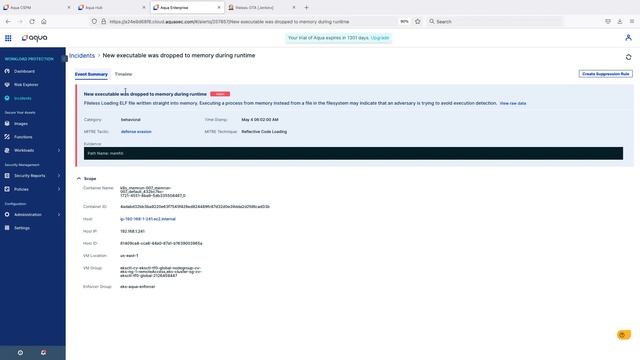Open the ip-192-168-1-241 host link

point(148,219)
